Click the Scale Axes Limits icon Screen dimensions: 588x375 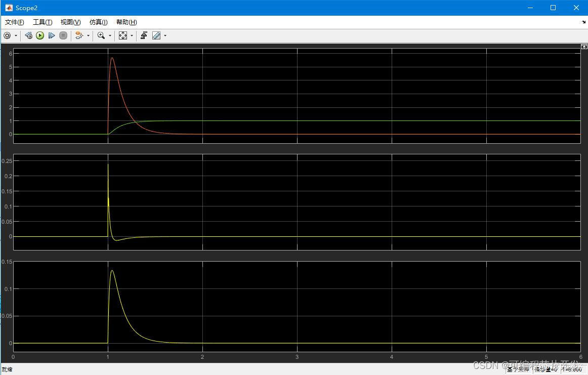pos(122,35)
